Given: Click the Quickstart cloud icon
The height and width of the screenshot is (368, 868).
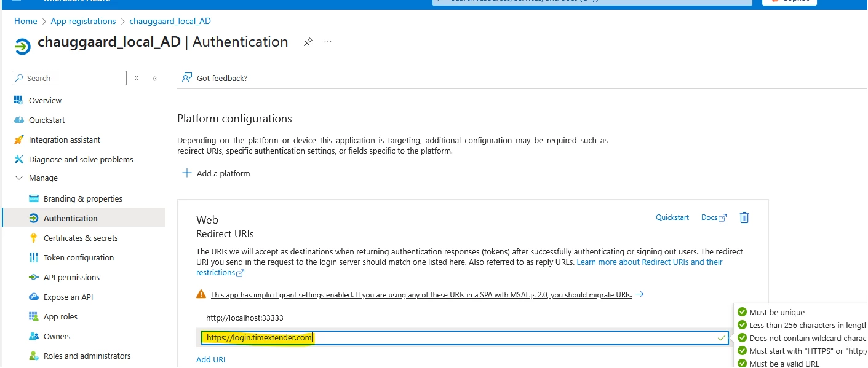Looking at the screenshot, I should click(x=18, y=120).
